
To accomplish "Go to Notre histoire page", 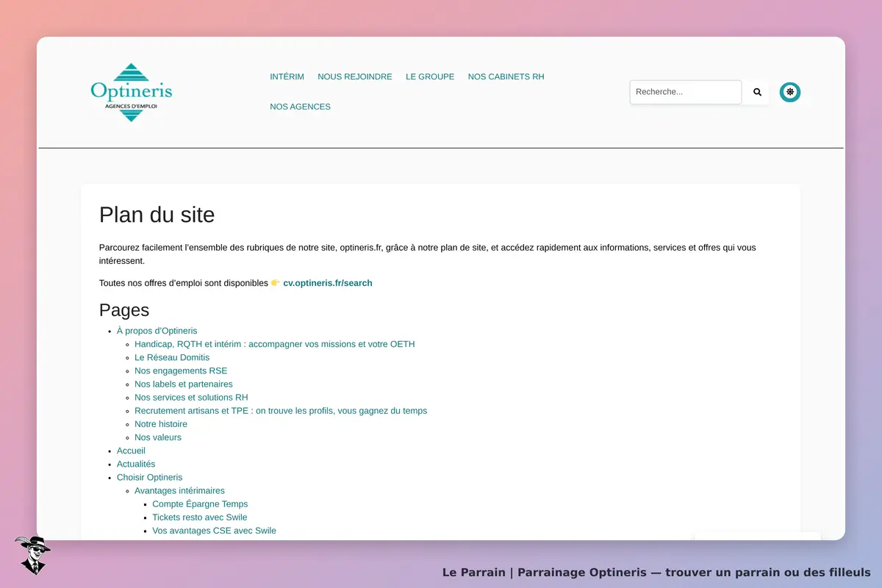I will (x=161, y=423).
